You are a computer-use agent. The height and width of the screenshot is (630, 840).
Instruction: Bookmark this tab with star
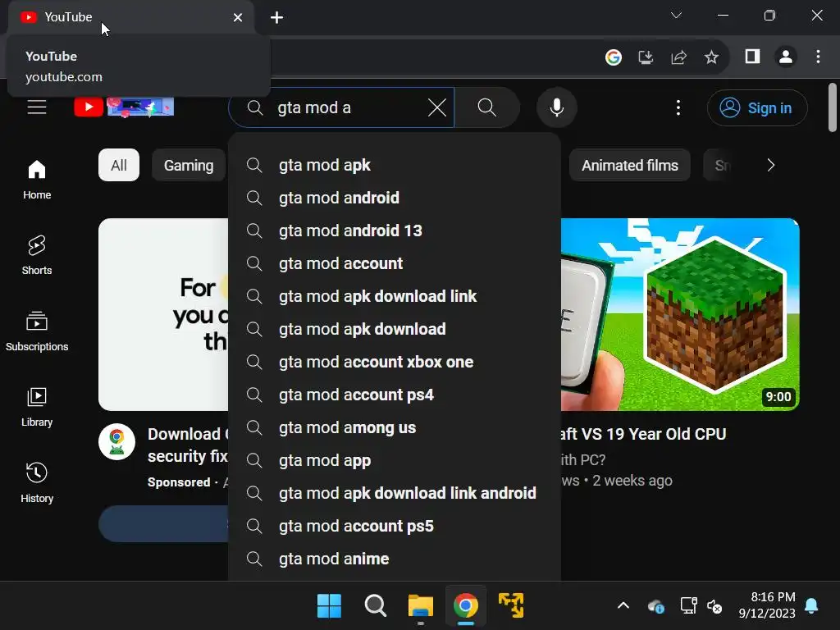point(711,57)
